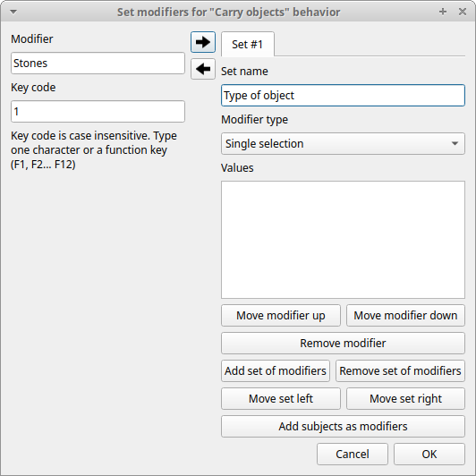The width and height of the screenshot is (476, 476).
Task: Click into the Key code input field
Action: click(98, 112)
